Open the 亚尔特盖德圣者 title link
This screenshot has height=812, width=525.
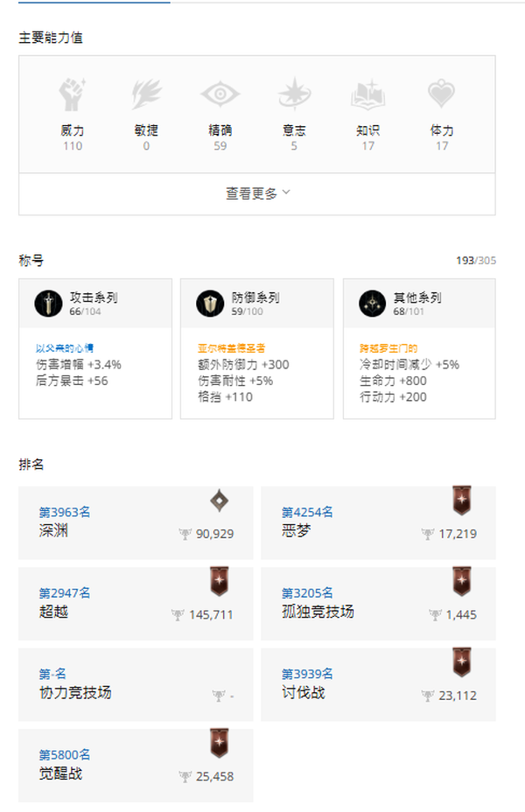pyautogui.click(x=231, y=348)
